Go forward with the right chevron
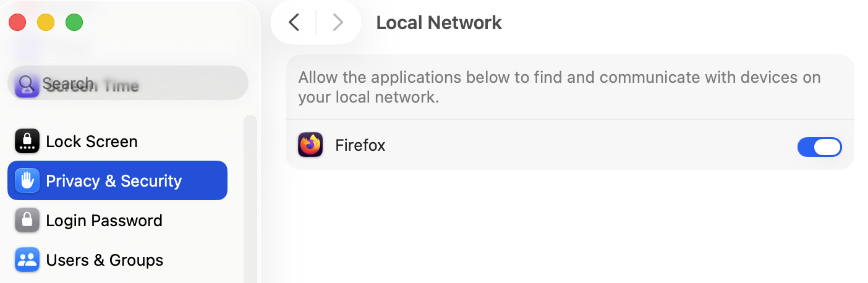The width and height of the screenshot is (868, 283). click(338, 23)
